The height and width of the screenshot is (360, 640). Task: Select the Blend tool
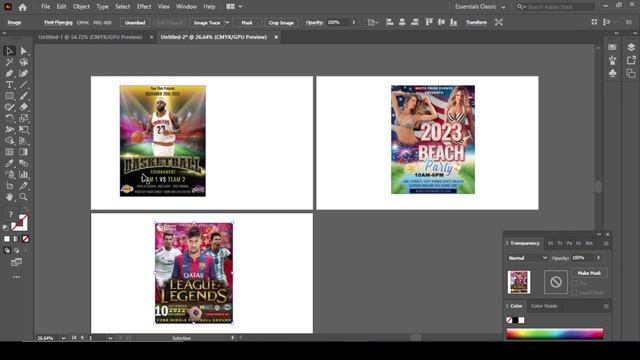(x=24, y=163)
